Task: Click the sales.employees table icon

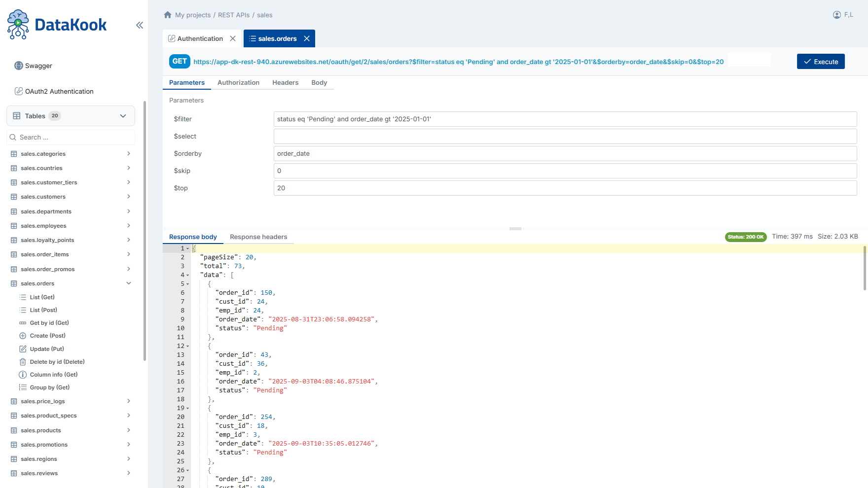Action: (14, 226)
